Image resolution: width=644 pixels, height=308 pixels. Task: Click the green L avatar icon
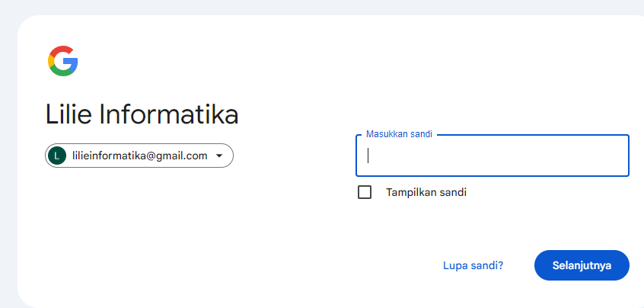coord(56,156)
